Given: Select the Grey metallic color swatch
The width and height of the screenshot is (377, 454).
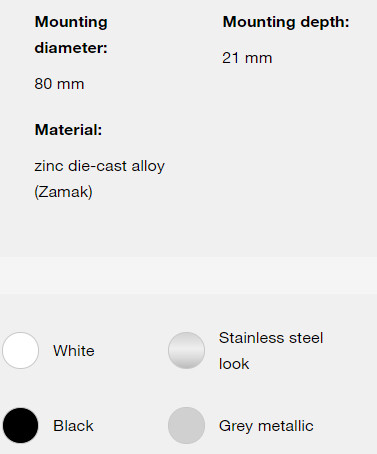Looking at the screenshot, I should click(186, 425).
